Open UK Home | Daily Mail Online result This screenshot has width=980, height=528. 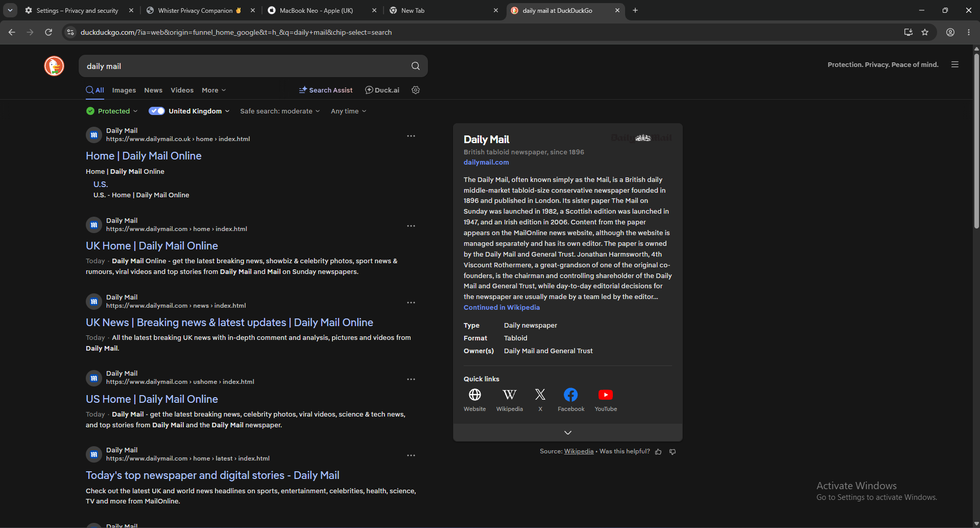tap(152, 246)
